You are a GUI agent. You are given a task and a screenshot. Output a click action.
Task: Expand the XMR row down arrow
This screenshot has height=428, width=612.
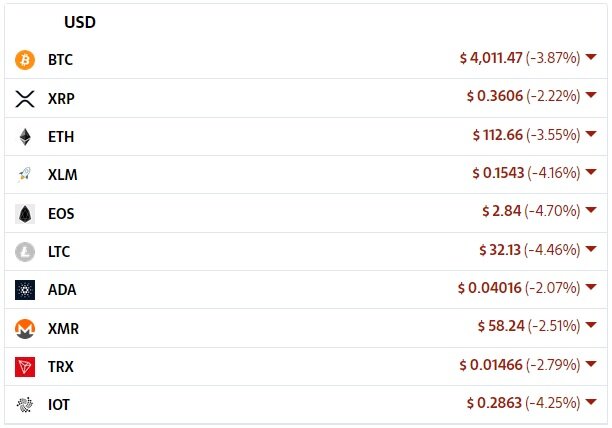(591, 325)
